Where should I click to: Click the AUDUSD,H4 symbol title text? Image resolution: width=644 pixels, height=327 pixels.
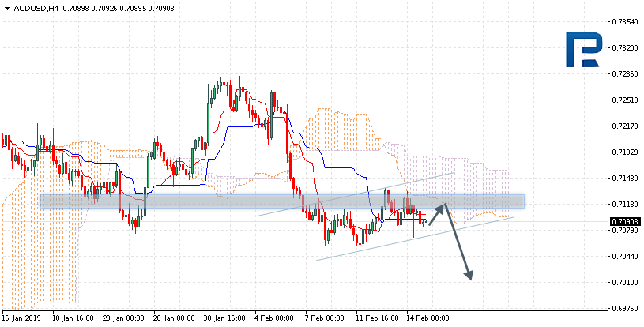(36, 8)
